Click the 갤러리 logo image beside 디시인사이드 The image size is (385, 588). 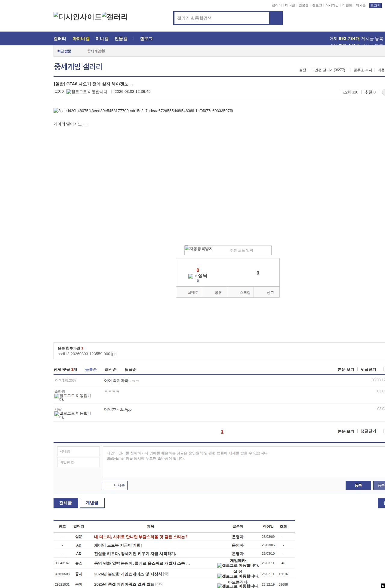115,17
